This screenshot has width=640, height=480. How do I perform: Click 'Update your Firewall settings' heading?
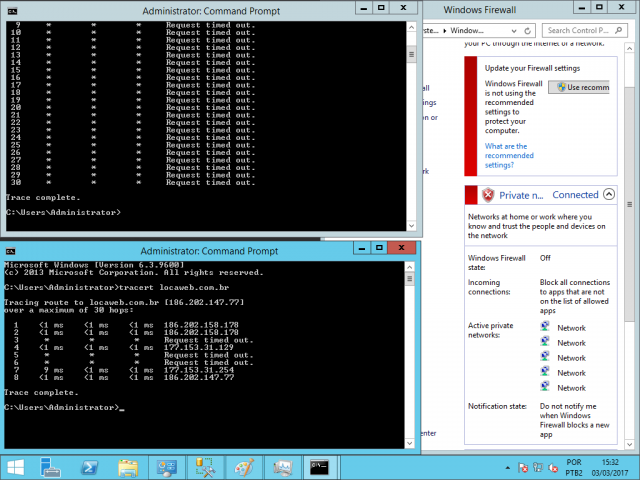pyautogui.click(x=532, y=68)
